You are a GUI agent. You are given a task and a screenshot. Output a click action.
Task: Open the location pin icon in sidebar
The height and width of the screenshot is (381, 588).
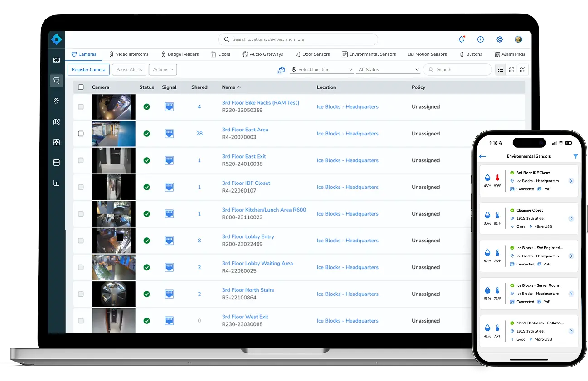pyautogui.click(x=56, y=101)
